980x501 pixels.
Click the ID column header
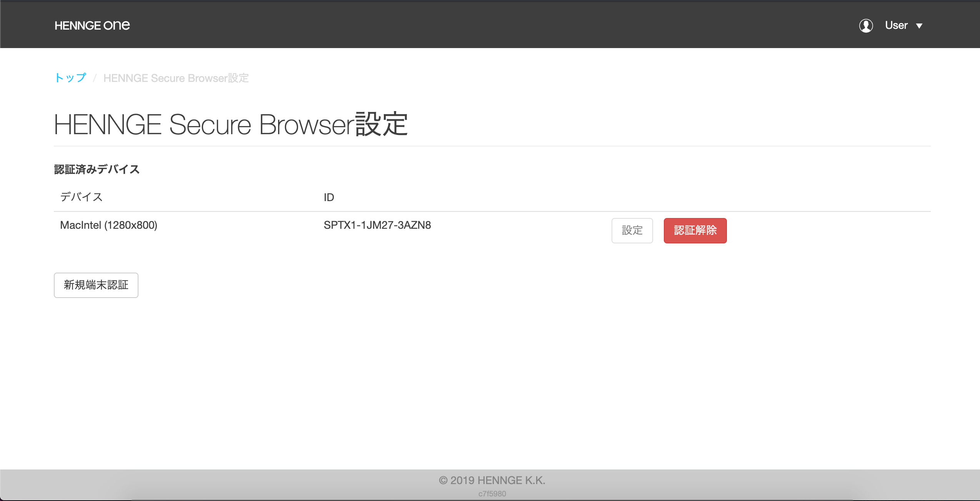click(x=329, y=197)
